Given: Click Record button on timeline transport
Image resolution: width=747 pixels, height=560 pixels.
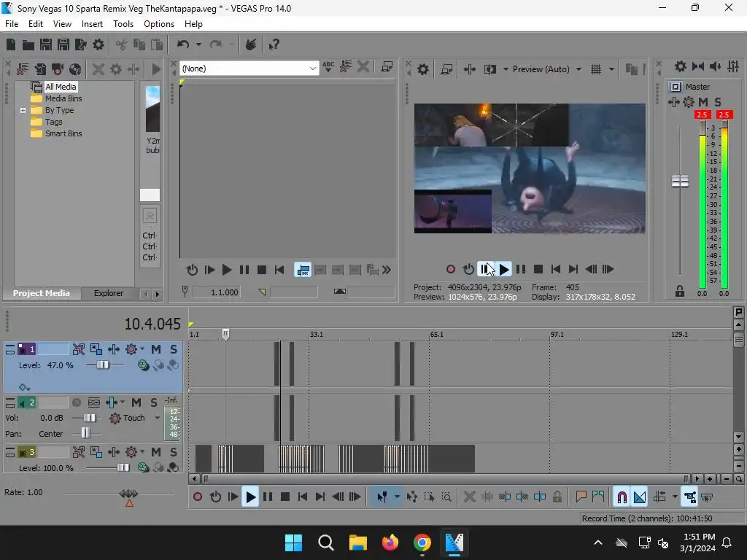Looking at the screenshot, I should [x=197, y=497].
